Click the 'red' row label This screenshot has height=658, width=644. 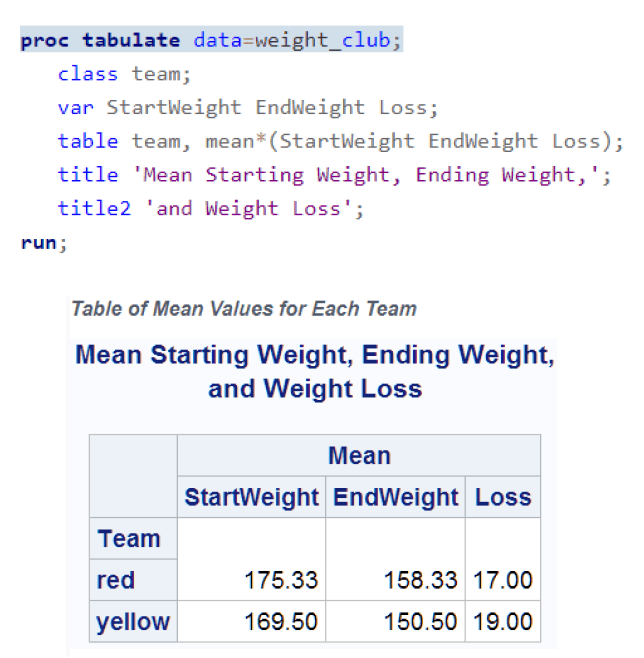[x=116, y=580]
